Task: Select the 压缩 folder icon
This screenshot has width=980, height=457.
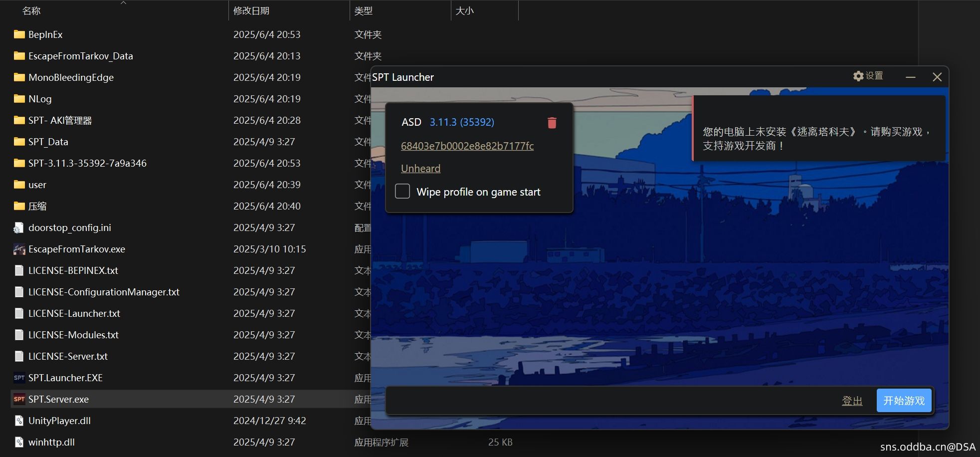Action: tap(19, 206)
